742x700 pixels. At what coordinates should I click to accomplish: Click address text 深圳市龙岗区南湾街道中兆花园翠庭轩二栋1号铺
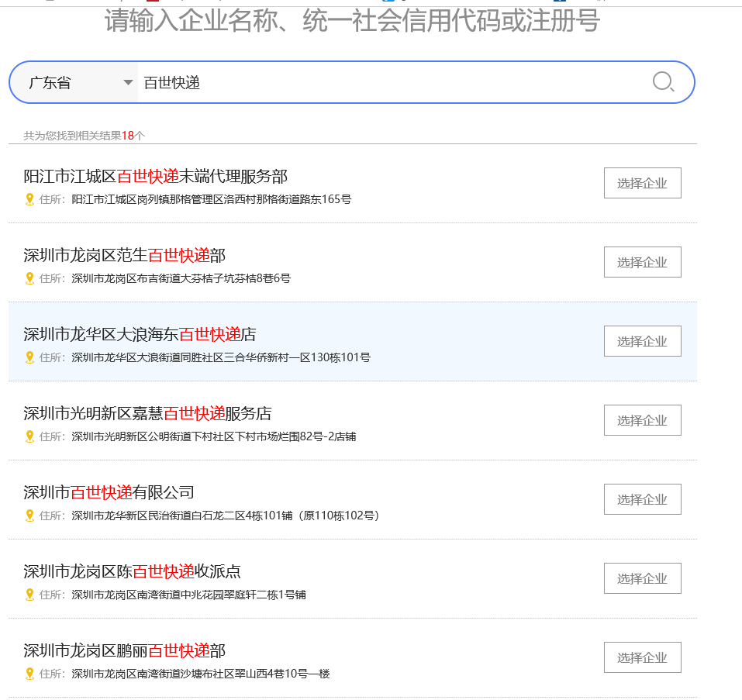(x=189, y=595)
